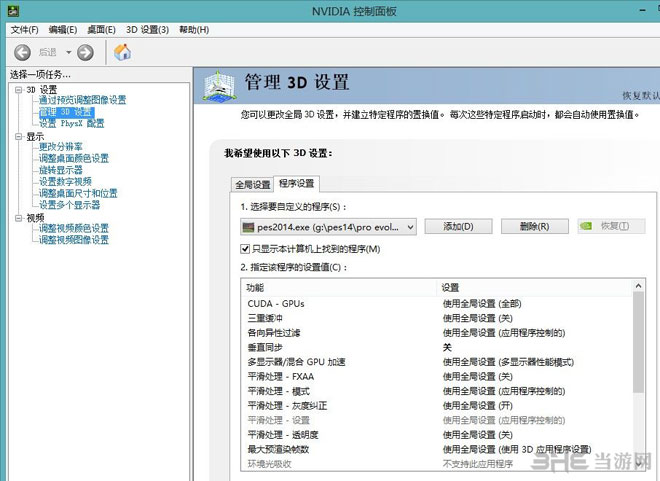The width and height of the screenshot is (660, 481).
Task: Click the 垂直同步 value 关
Action: [x=447, y=348]
